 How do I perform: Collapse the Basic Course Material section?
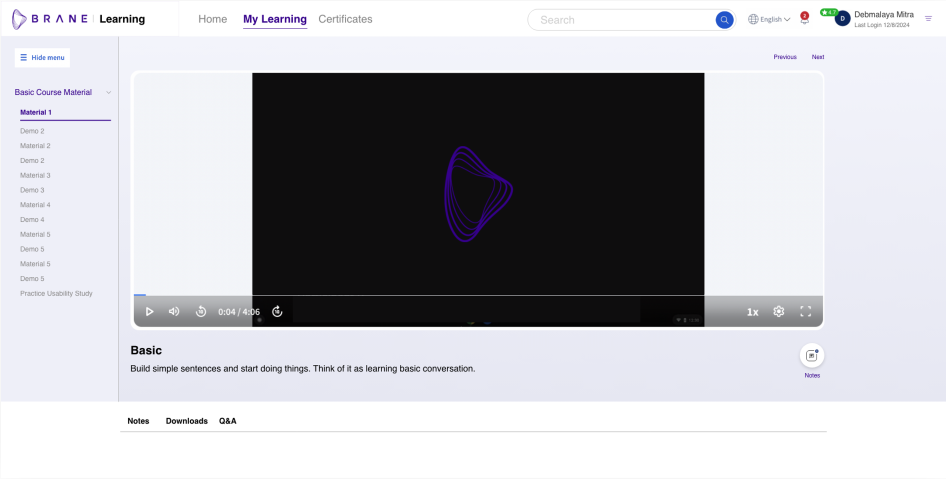tap(108, 92)
